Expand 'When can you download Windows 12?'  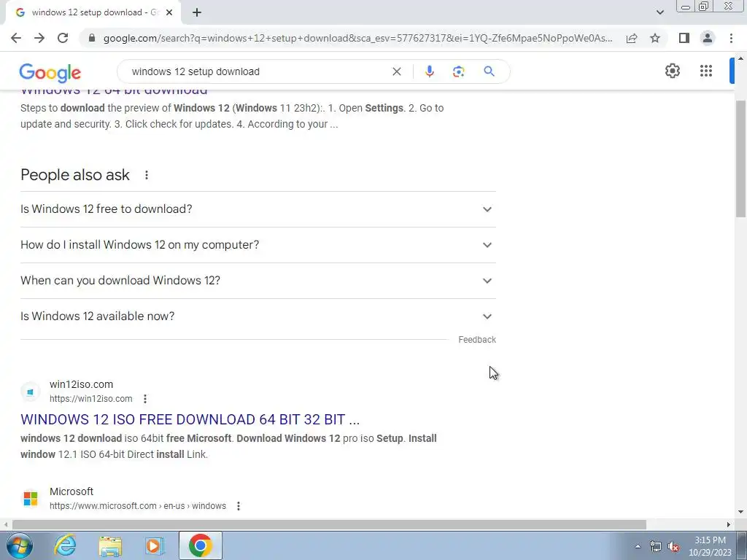point(258,281)
